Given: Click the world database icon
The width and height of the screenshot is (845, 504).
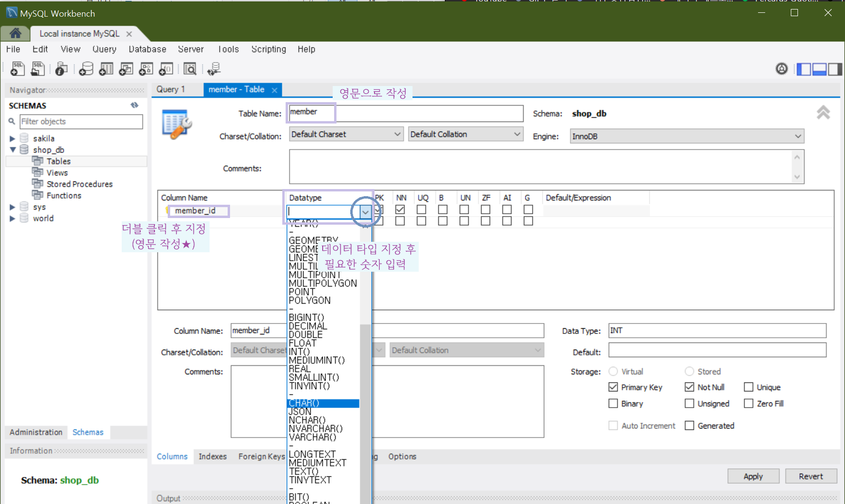Looking at the screenshot, I should [x=24, y=218].
